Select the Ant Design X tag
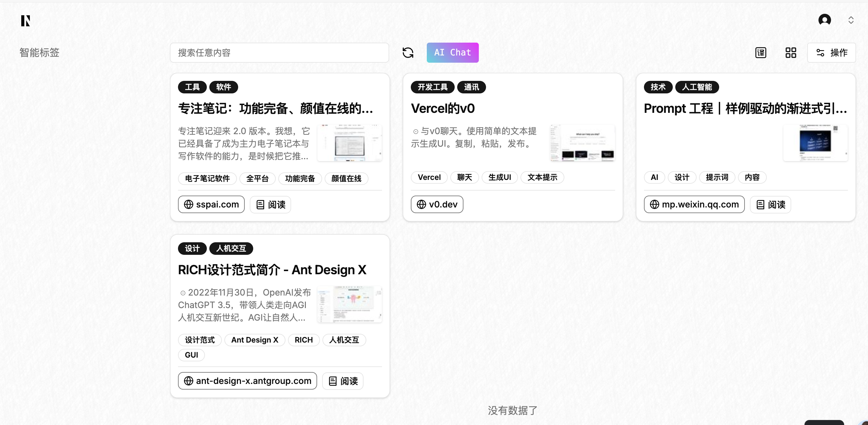Screen dimensions: 868x425 point(254,340)
